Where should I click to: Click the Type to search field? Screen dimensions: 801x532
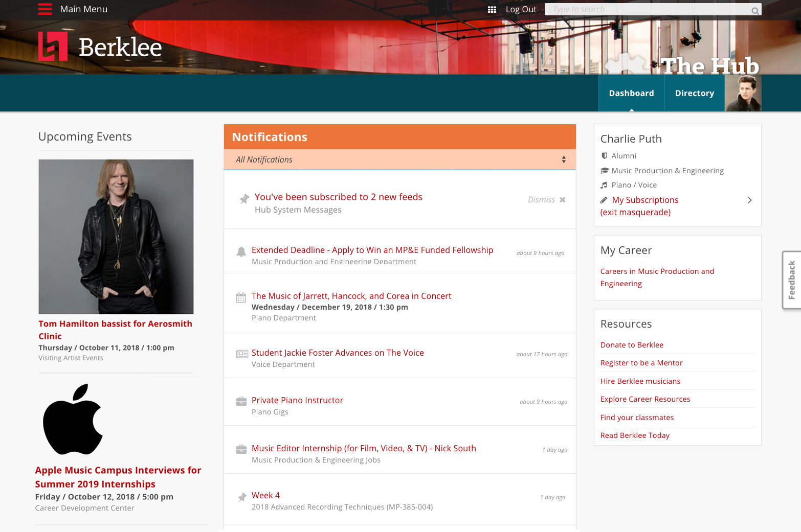647,10
